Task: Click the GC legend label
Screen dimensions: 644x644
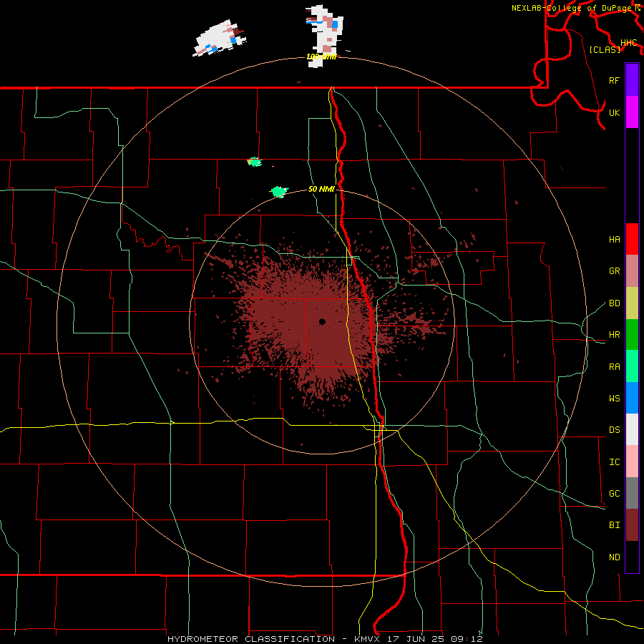Action: (x=614, y=494)
